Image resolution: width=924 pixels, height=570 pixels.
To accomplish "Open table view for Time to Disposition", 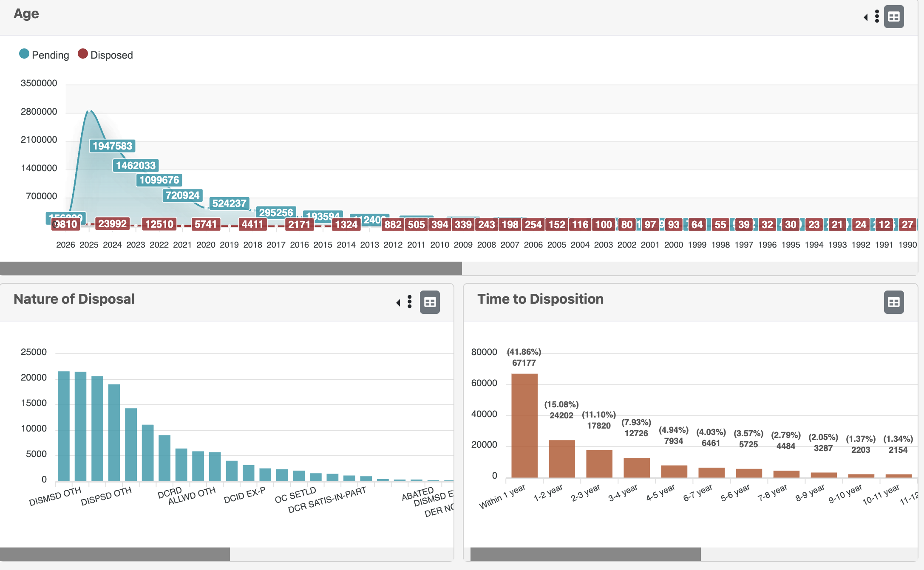I will tap(893, 302).
